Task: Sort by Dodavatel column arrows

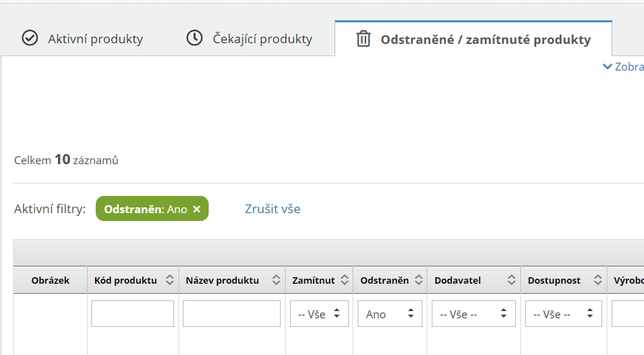Action: pos(512,280)
